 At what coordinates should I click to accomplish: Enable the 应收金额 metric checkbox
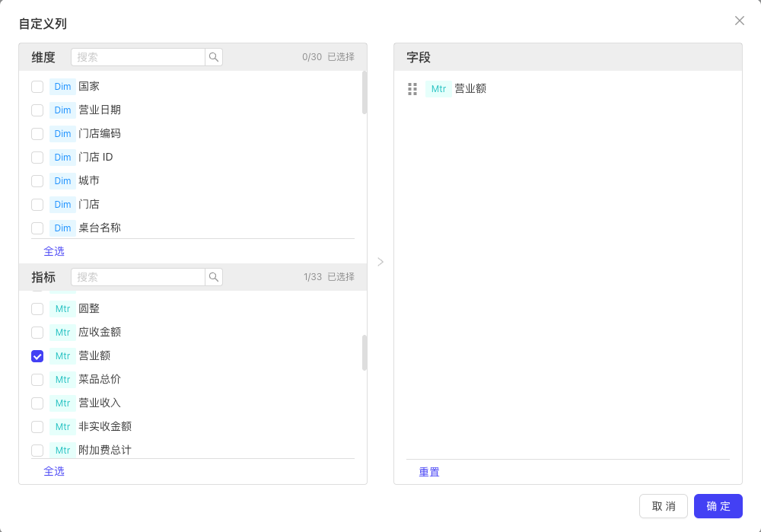(37, 333)
